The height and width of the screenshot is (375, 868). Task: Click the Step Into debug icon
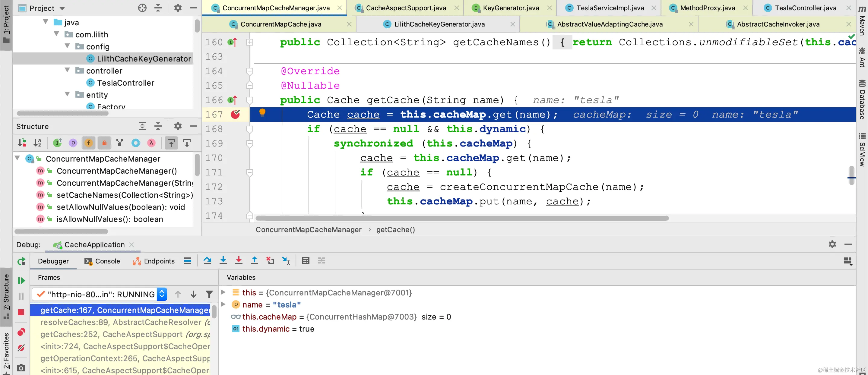click(223, 260)
